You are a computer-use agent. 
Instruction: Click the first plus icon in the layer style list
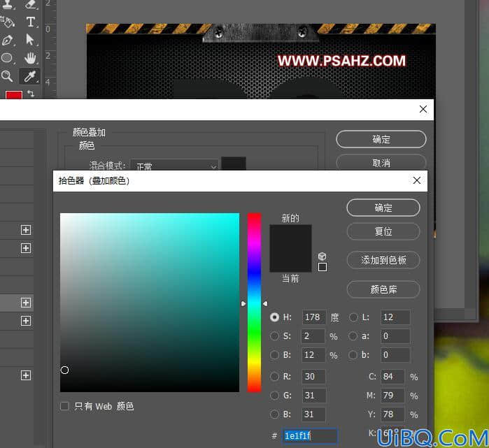pyautogui.click(x=26, y=230)
